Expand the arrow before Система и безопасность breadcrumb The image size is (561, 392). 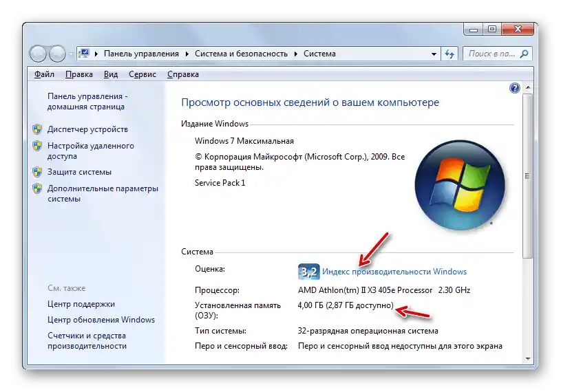click(187, 54)
